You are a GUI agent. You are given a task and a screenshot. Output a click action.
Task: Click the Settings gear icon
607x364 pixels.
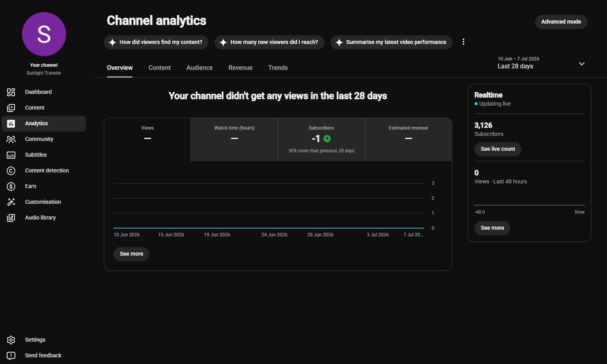tap(11, 340)
